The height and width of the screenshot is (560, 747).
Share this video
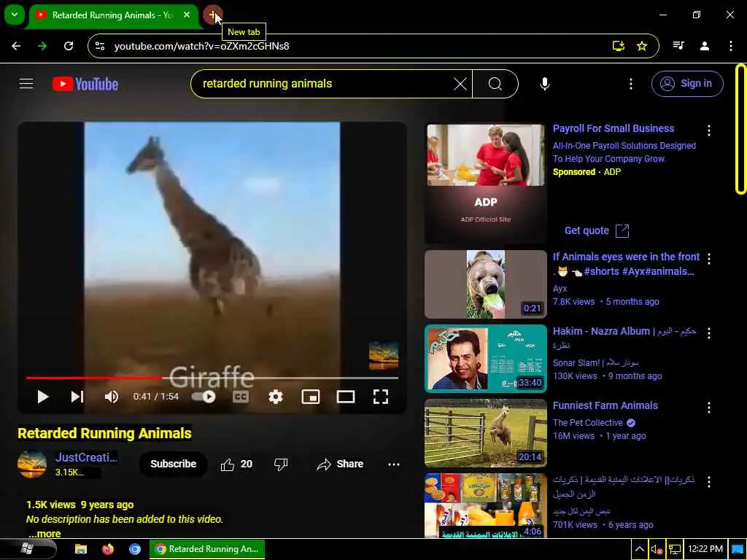click(x=340, y=464)
